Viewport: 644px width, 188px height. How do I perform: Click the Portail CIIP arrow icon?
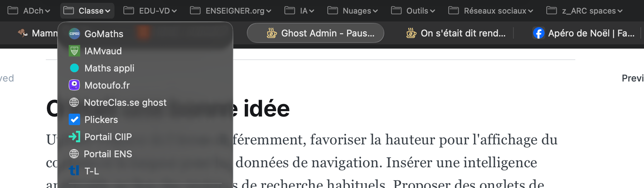pyautogui.click(x=74, y=137)
